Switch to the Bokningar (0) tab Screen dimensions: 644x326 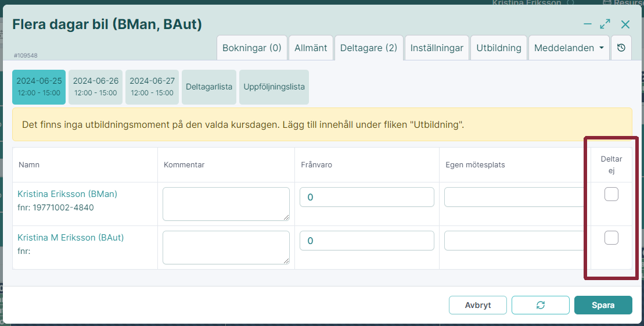pyautogui.click(x=252, y=48)
